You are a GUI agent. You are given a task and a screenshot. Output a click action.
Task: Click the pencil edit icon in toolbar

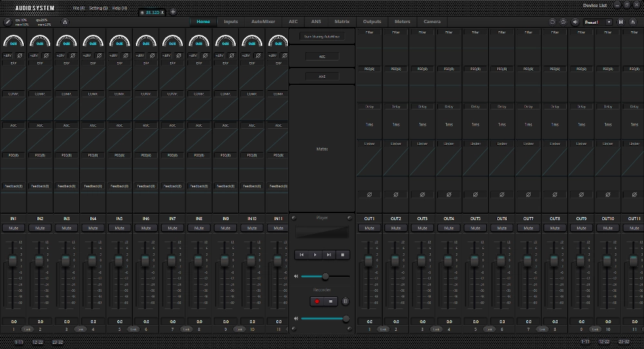7,22
